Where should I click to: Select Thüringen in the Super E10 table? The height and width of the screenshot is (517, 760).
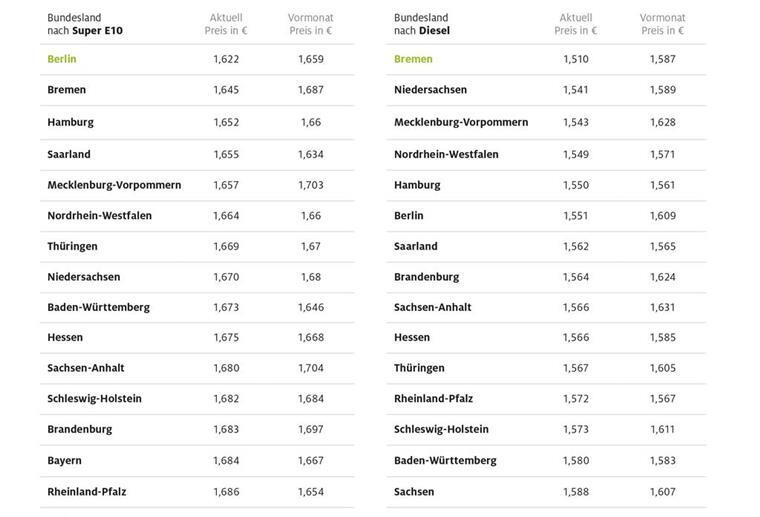click(x=72, y=246)
